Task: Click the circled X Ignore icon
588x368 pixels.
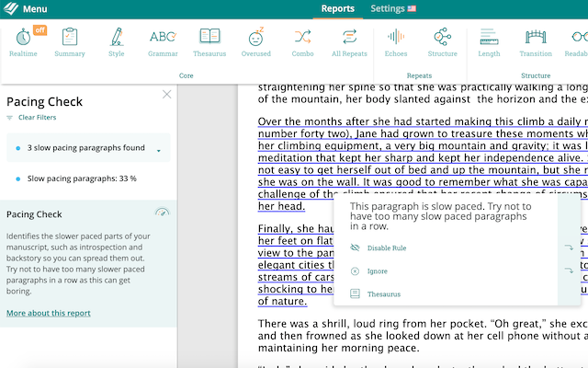Action: (x=355, y=271)
